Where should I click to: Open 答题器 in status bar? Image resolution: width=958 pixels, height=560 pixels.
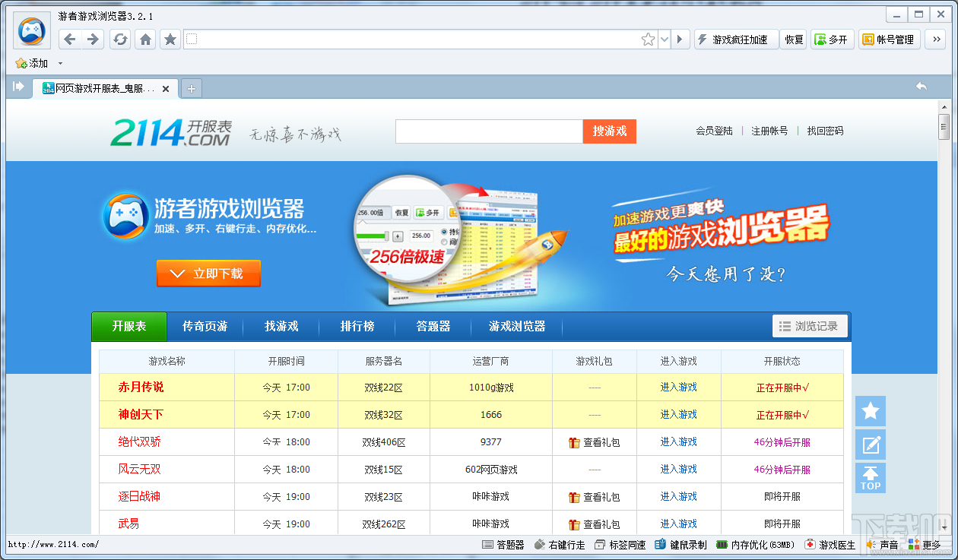click(503, 545)
